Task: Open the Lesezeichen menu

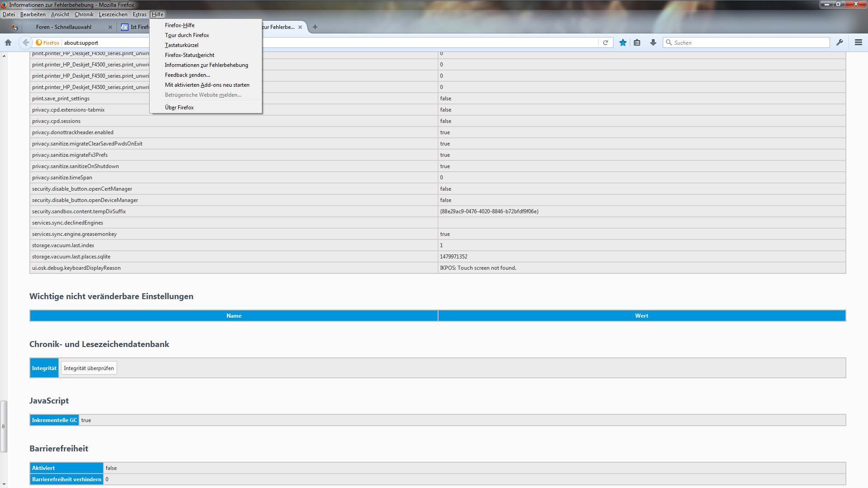Action: point(113,14)
